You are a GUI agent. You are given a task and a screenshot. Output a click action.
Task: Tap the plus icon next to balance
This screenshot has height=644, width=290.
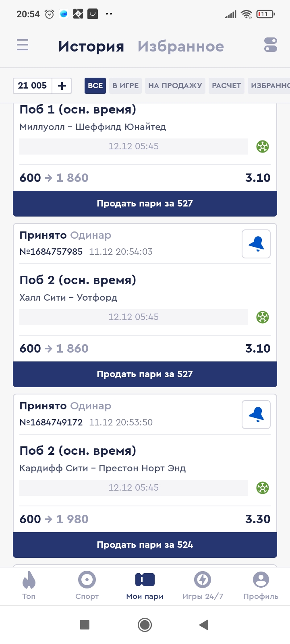pyautogui.click(x=62, y=86)
